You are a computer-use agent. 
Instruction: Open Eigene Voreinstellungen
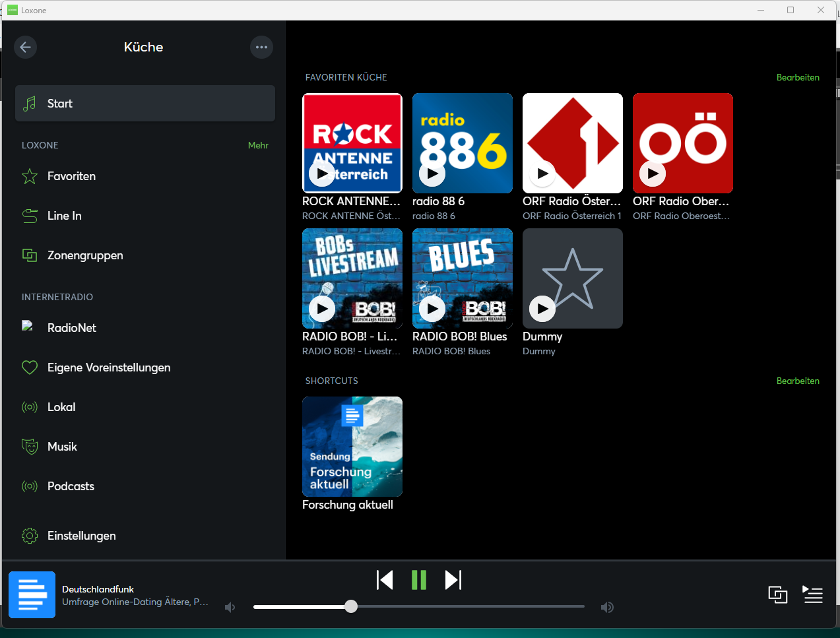[145, 367]
